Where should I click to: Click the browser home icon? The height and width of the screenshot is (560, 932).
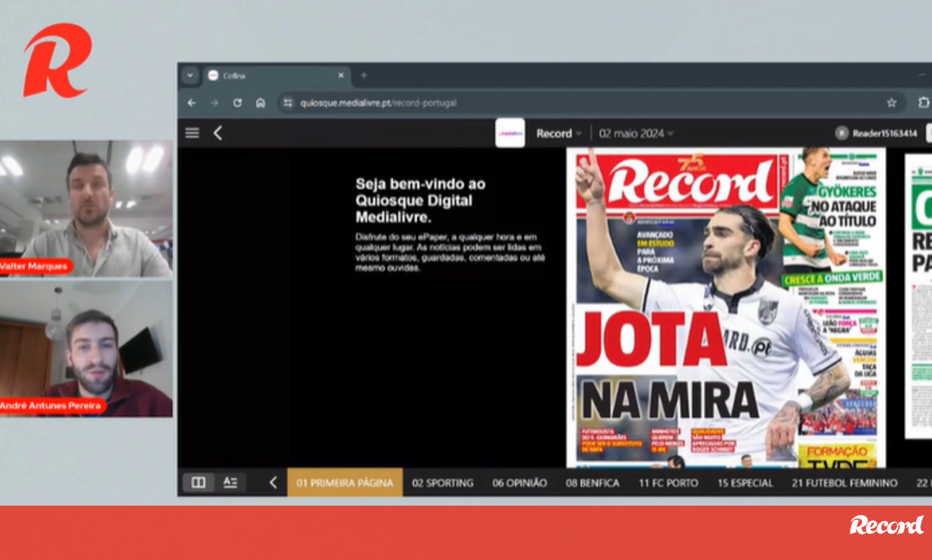(260, 103)
